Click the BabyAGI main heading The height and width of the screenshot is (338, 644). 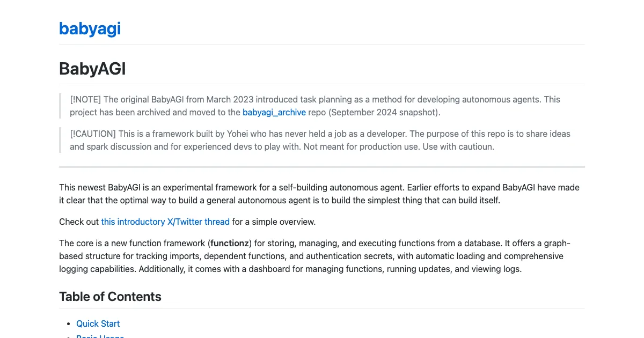tap(92, 69)
